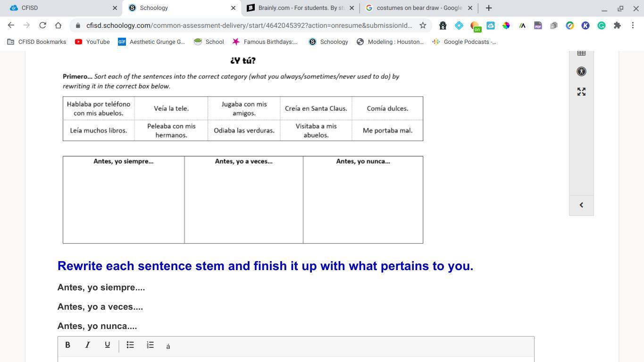Open the Modeling : Houston bookmark
The height and width of the screenshot is (362, 644).
pos(390,42)
